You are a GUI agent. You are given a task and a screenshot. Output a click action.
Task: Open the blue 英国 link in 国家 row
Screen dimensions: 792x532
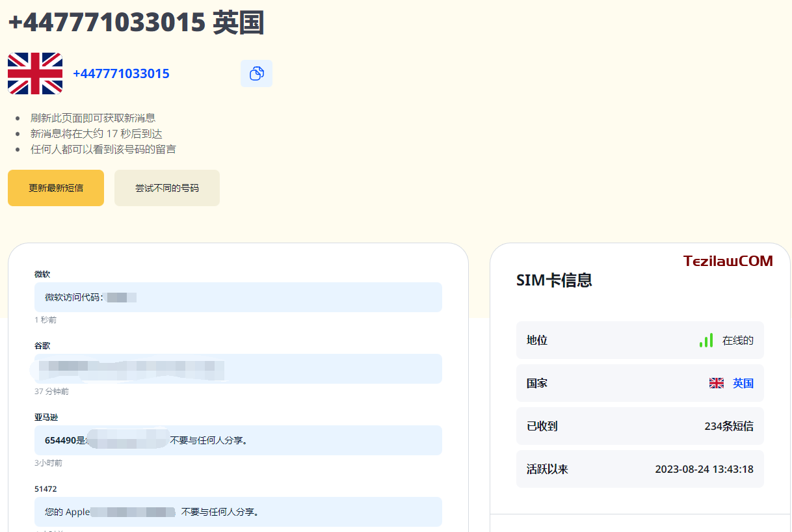743,383
